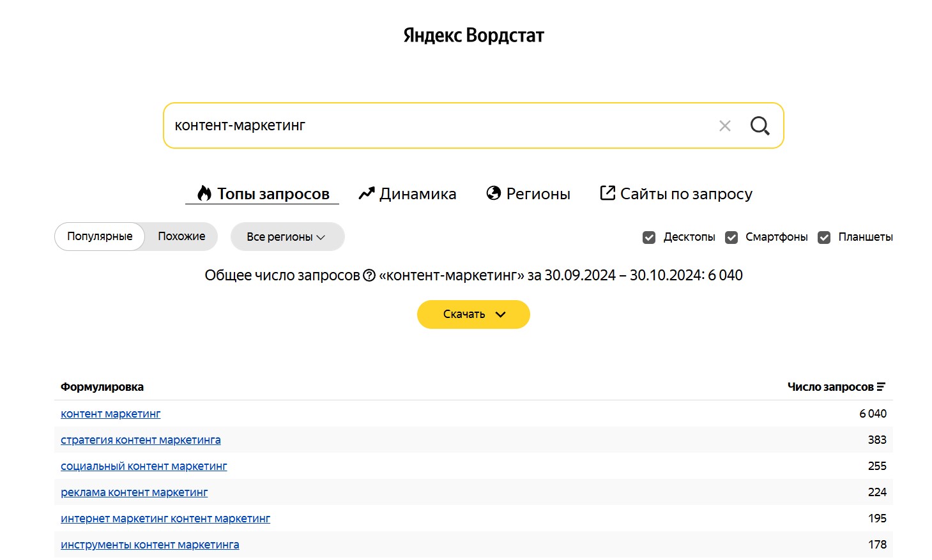
Task: Click the Общее число запросов text
Action: point(282,275)
